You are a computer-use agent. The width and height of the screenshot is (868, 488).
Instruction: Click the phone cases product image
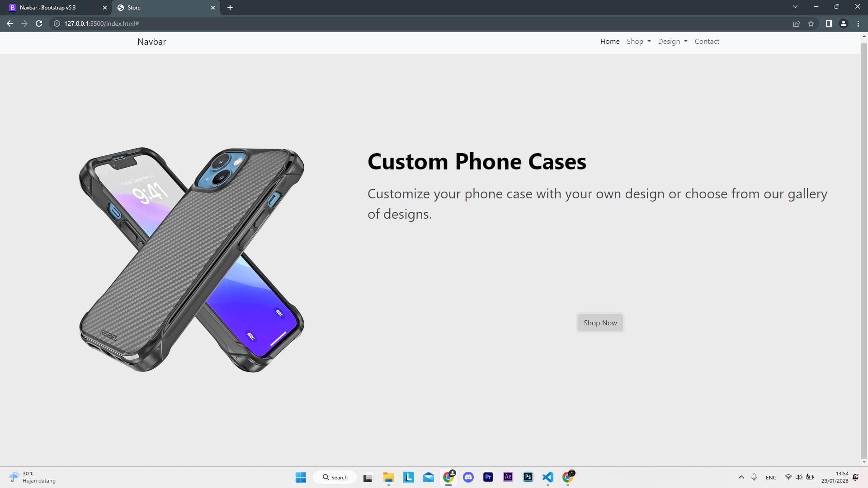192,260
